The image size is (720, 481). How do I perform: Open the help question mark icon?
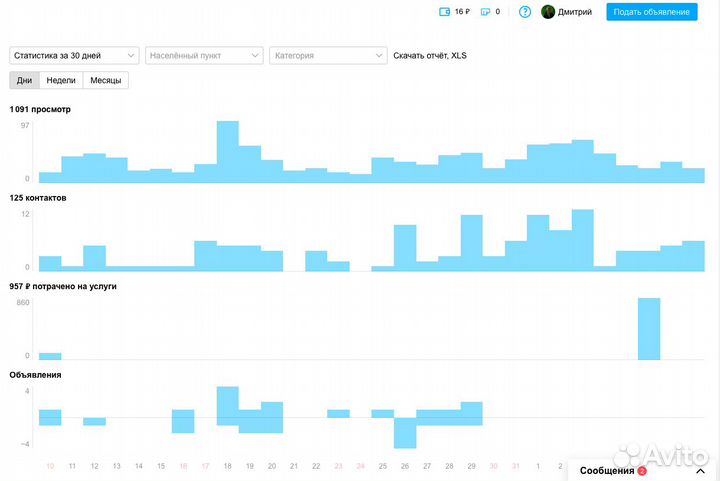(x=525, y=12)
